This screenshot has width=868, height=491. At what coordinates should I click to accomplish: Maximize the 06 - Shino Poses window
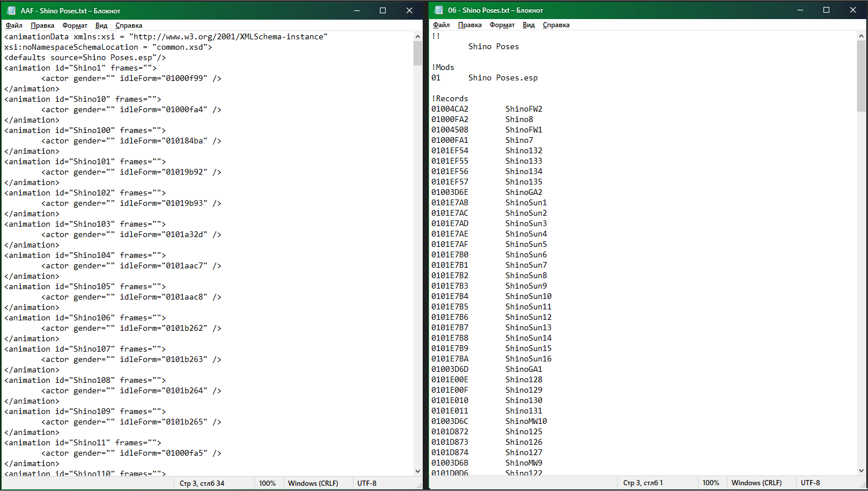[x=826, y=10]
